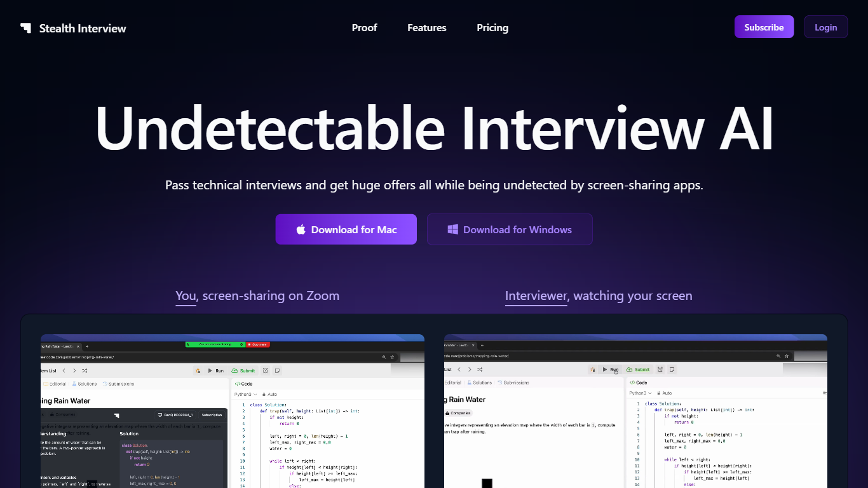Click the notes icon in Interviewer preview
Screen dimensions: 868x488
[672, 369]
